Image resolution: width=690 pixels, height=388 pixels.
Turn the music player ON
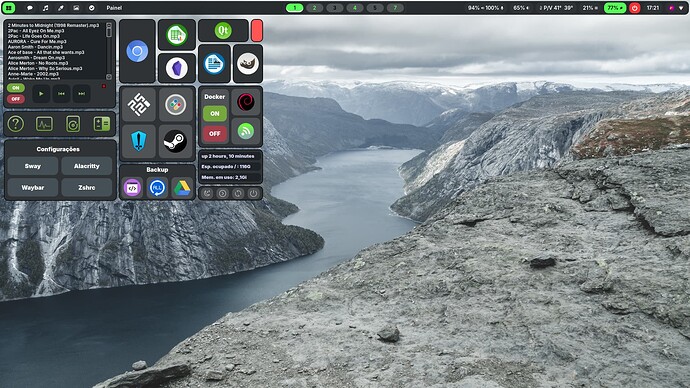pyautogui.click(x=16, y=88)
